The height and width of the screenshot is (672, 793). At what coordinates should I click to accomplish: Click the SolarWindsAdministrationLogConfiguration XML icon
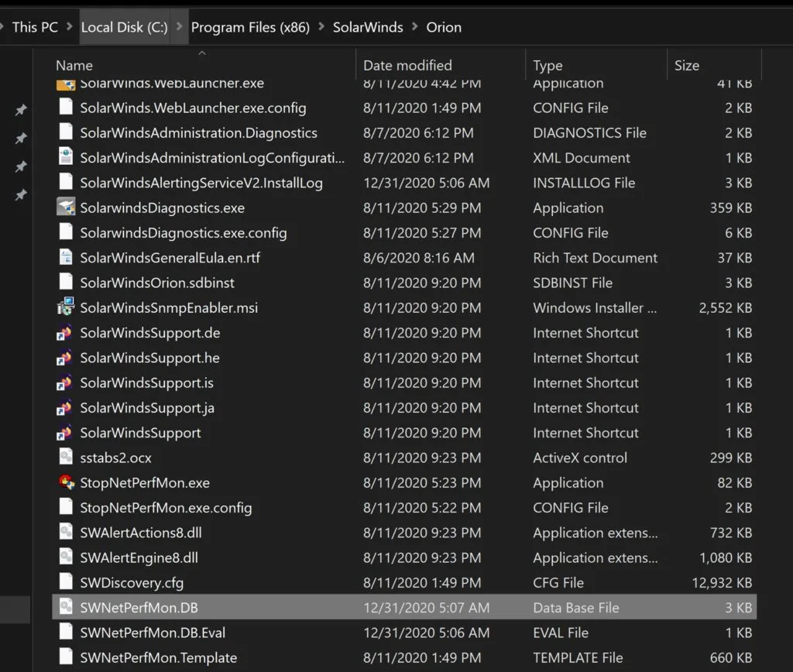[x=66, y=156]
